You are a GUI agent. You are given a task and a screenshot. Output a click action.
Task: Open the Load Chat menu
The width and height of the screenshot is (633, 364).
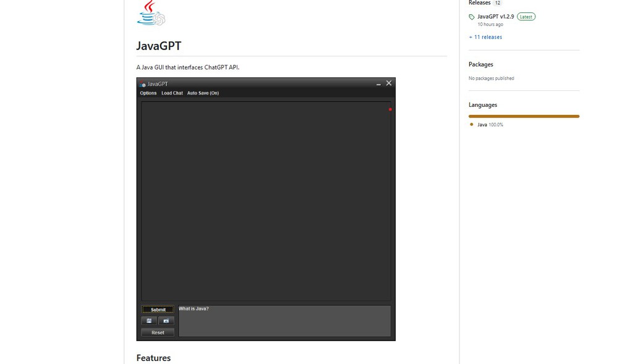pos(172,93)
